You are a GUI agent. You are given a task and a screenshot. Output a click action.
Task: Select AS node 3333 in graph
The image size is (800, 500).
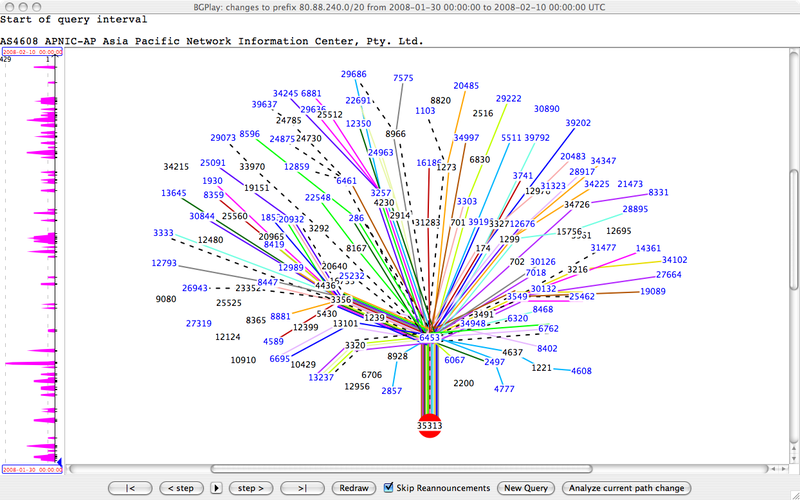[163, 233]
